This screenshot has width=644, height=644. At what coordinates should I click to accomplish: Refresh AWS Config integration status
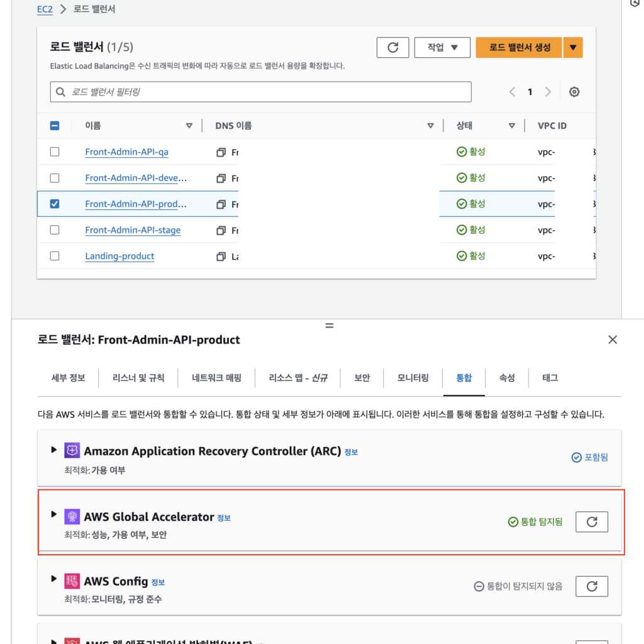coord(591,586)
